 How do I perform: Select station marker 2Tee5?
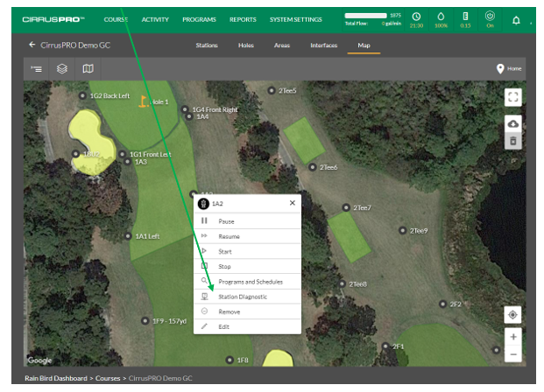(272, 90)
